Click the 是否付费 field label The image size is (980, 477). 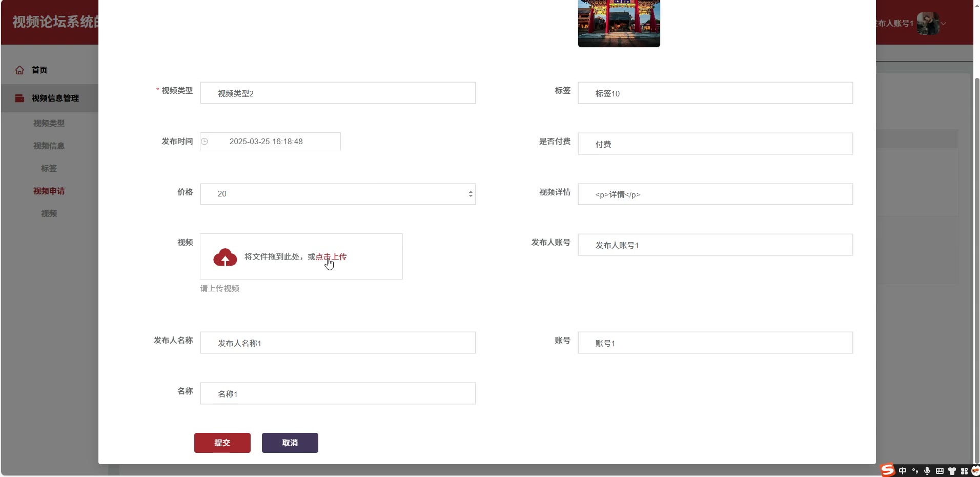tap(555, 142)
